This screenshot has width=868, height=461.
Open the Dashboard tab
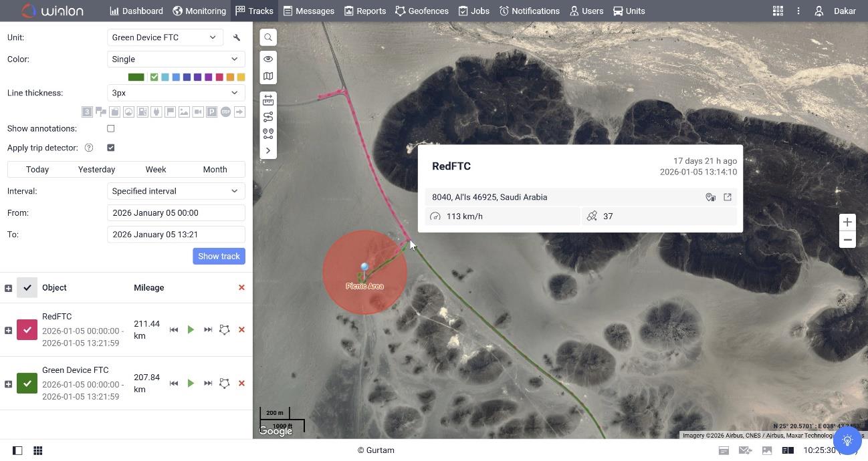pos(136,11)
